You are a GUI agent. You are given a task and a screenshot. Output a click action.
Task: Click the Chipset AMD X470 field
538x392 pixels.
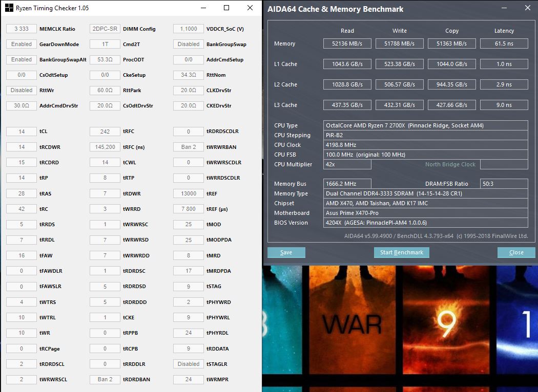(425, 203)
